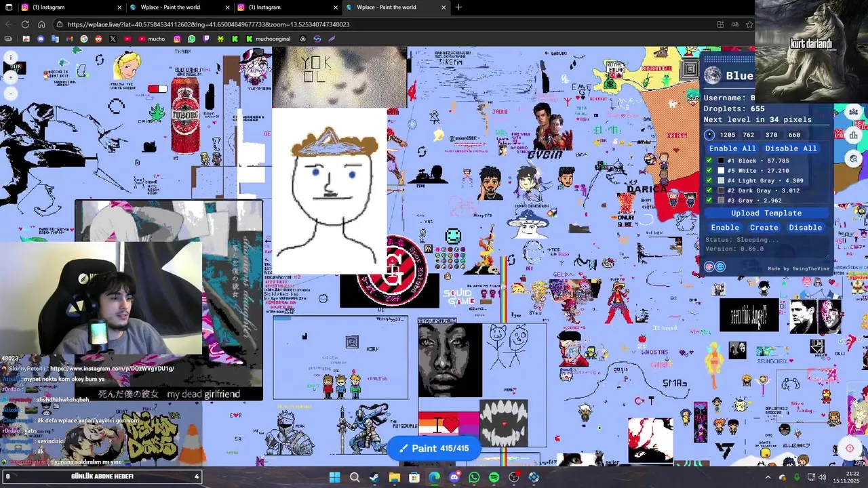
Task: Click the Enable templates button
Action: [725, 228]
